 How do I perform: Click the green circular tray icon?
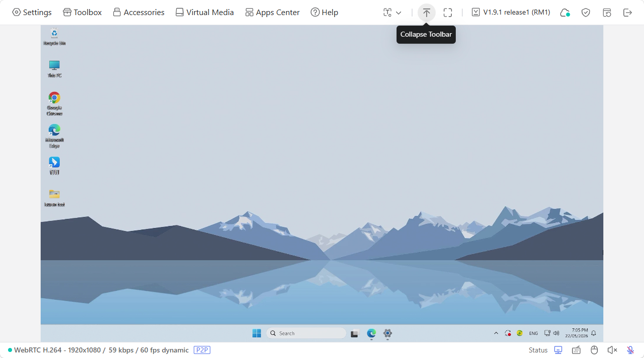pos(520,333)
